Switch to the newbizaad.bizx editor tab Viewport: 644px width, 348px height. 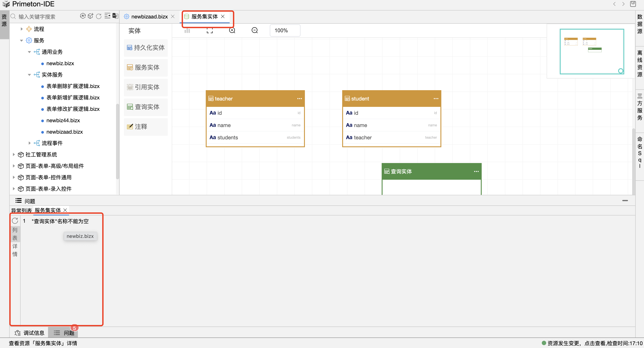149,16
